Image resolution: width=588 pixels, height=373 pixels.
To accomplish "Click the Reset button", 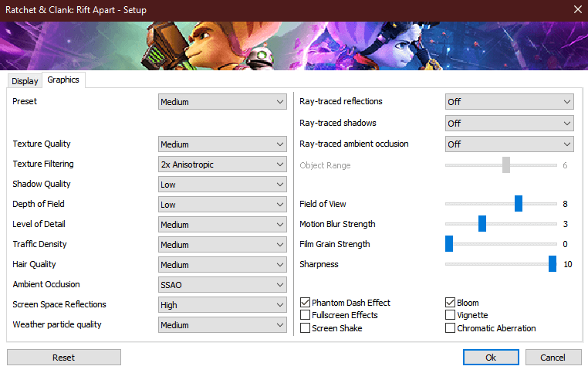I will (64, 358).
